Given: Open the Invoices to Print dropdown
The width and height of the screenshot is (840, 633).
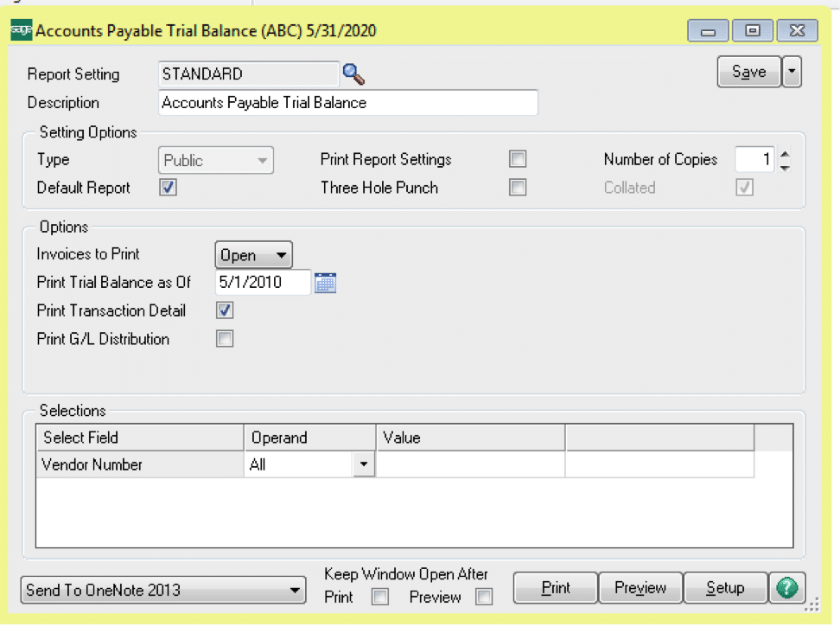Looking at the screenshot, I should click(x=253, y=255).
